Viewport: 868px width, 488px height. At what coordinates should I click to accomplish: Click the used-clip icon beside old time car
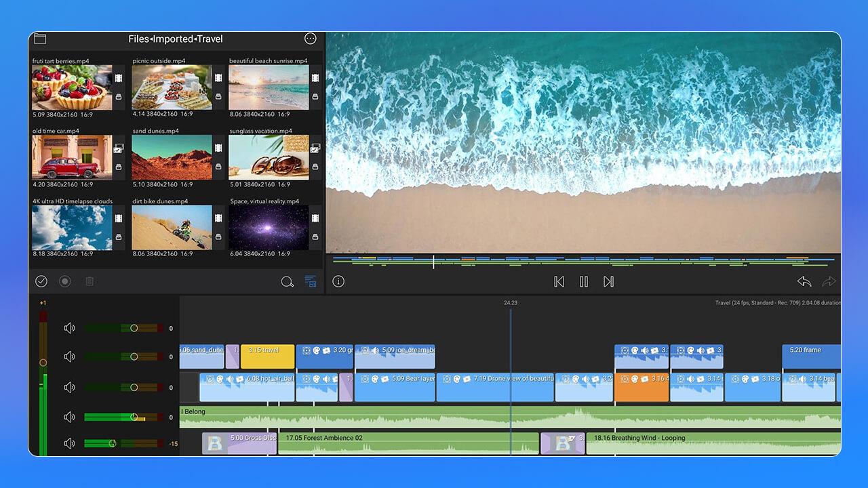119,148
